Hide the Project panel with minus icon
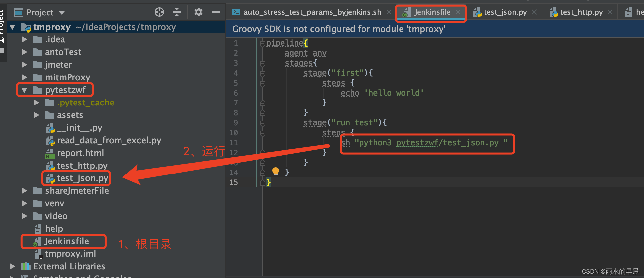This screenshot has height=278, width=644. [x=216, y=12]
